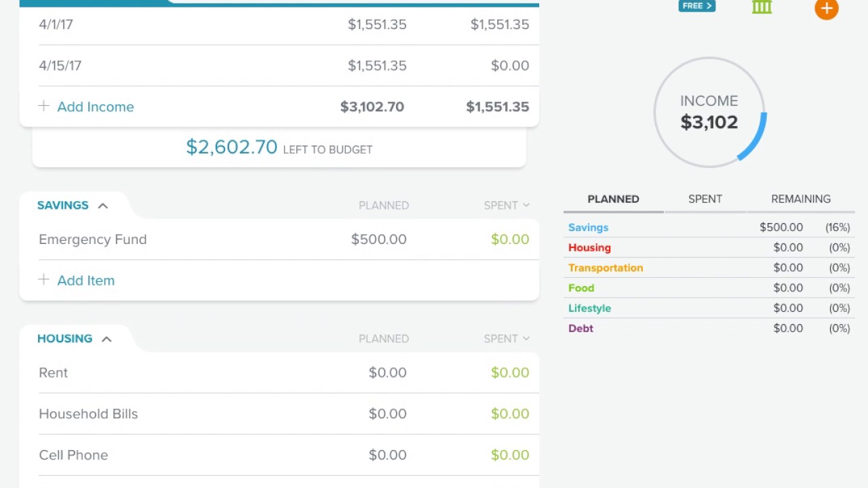Open the green bank accounts icon

762,7
